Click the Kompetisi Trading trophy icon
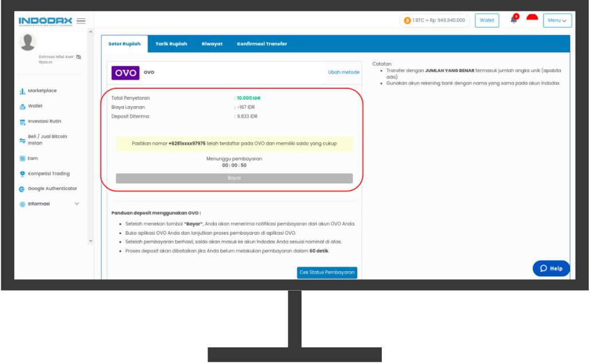 [x=22, y=174]
